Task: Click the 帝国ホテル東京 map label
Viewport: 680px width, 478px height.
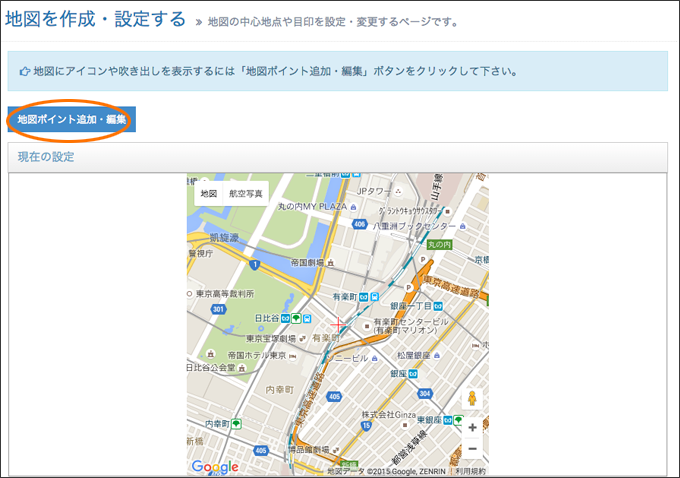Action: (257, 355)
